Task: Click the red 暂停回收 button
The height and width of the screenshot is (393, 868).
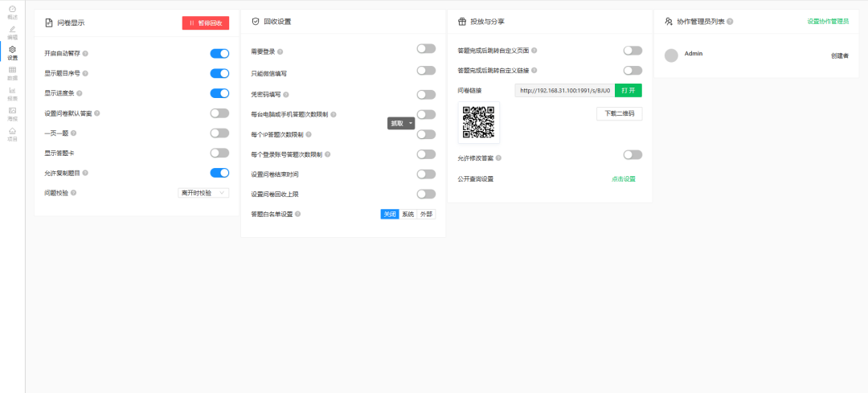Action: [206, 23]
